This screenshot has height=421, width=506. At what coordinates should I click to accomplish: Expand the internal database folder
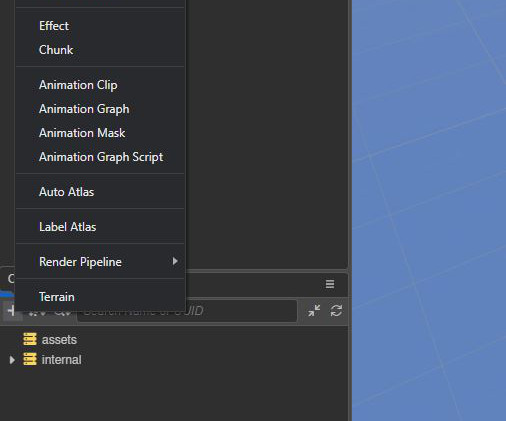[12, 360]
